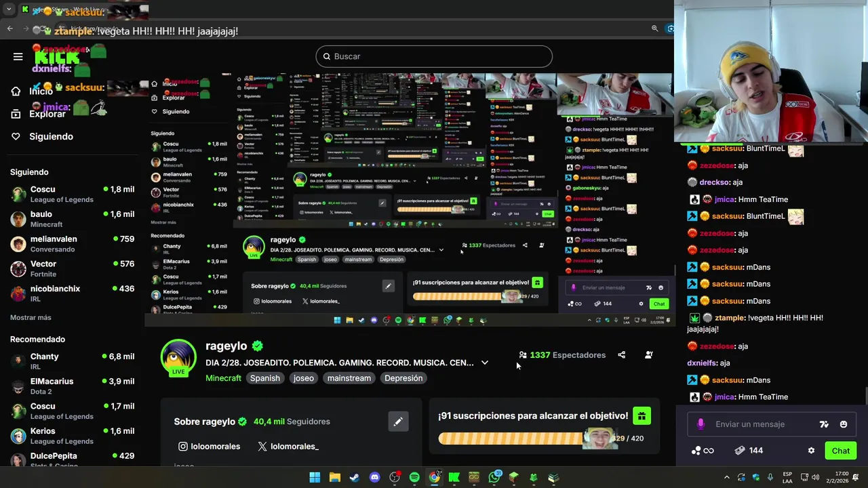Open nicobianchix IRL channel
The width and height of the screenshot is (868, 488).
[x=72, y=293]
